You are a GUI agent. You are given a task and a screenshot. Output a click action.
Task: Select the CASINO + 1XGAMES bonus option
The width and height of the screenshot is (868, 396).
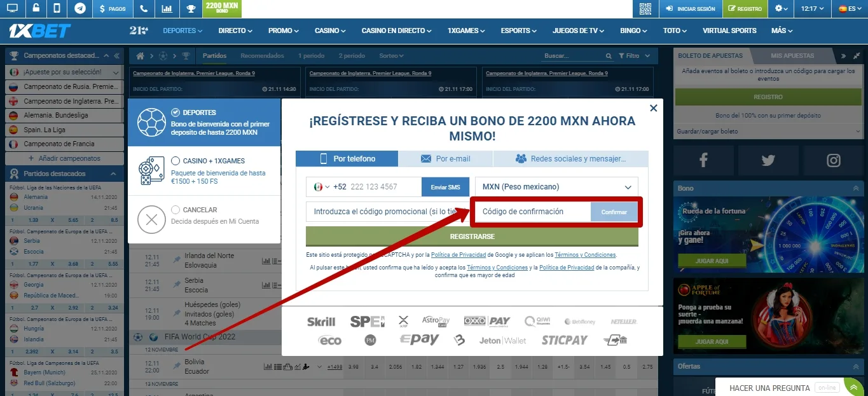tap(204, 171)
